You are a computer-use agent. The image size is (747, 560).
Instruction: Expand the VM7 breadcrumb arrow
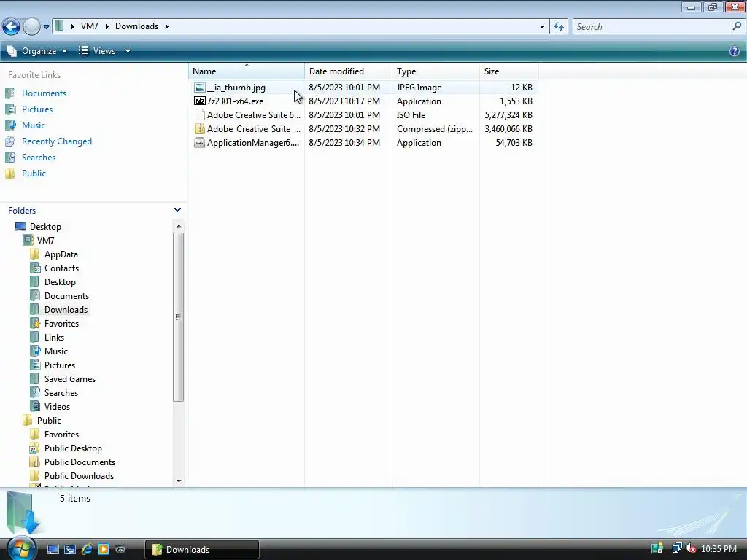coord(107,26)
